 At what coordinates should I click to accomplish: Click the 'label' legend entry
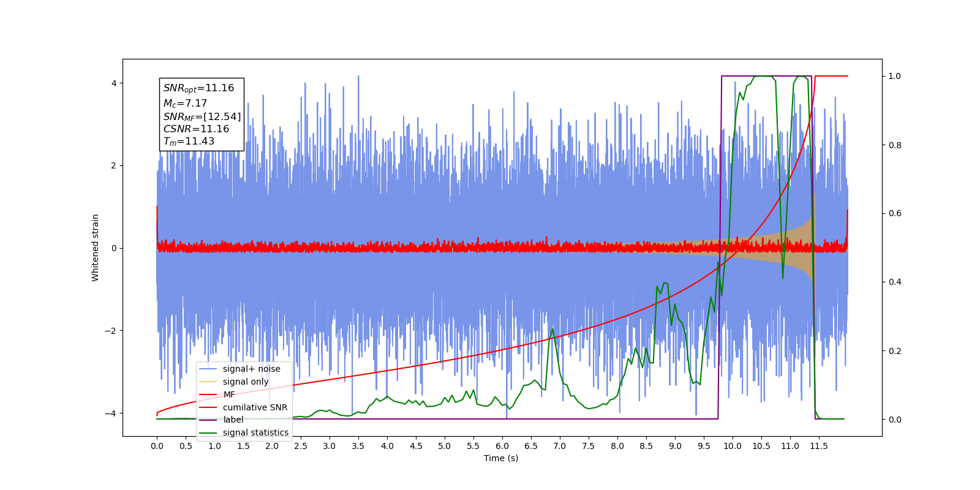click(x=222, y=420)
